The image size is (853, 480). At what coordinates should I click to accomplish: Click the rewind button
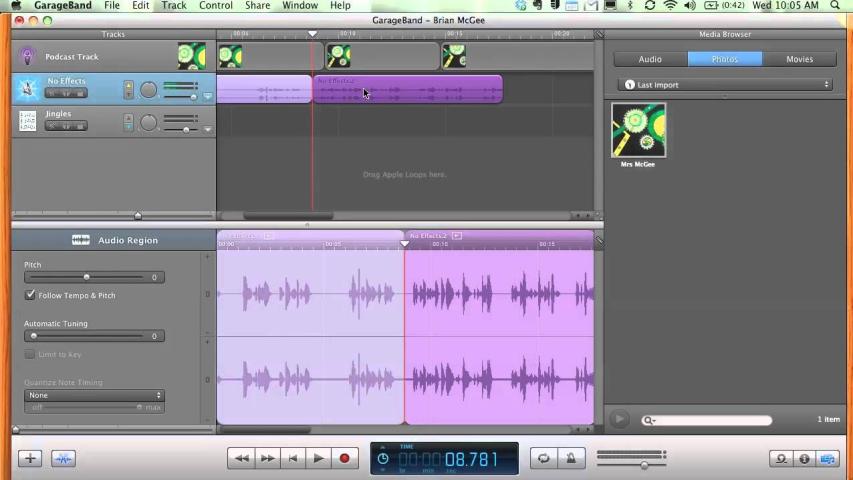click(x=241, y=458)
